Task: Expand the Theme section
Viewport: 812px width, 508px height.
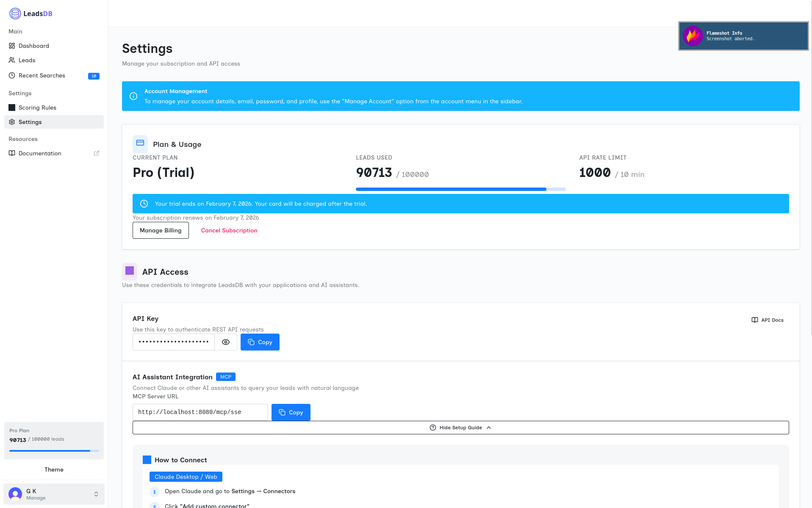Action: click(54, 469)
